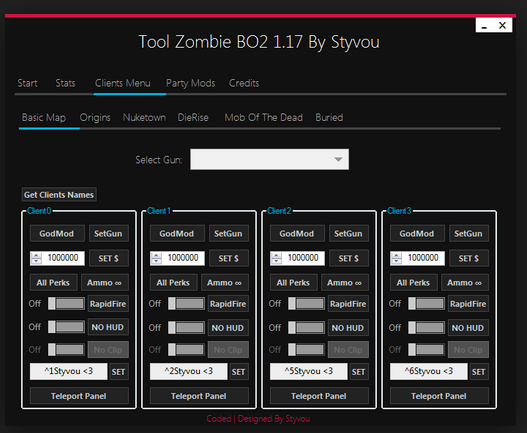
Task: Open Teleport Panel for Client0
Action: click(79, 396)
